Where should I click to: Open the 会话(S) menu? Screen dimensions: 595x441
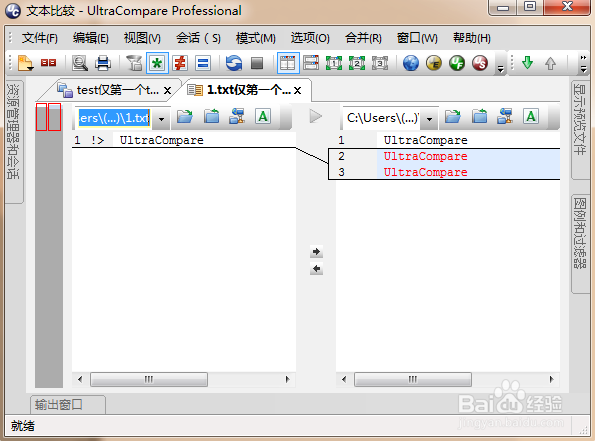click(198, 38)
